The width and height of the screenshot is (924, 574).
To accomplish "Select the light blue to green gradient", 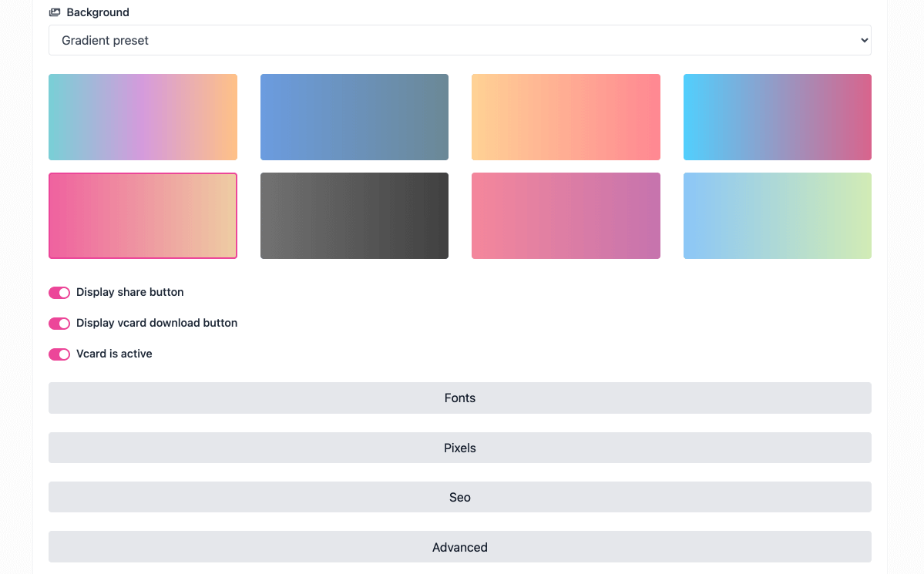I will tap(777, 216).
